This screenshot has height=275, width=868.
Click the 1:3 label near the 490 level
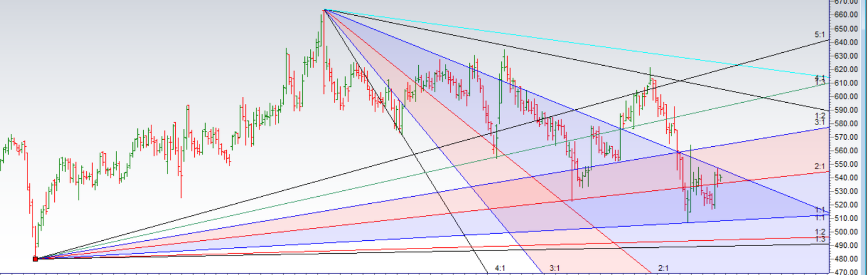coord(819,239)
